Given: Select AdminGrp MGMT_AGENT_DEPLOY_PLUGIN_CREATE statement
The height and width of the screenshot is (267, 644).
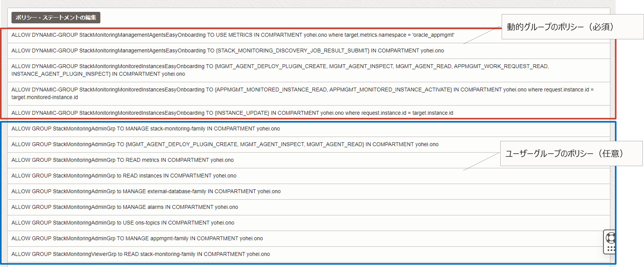Looking at the screenshot, I should coord(225,144).
